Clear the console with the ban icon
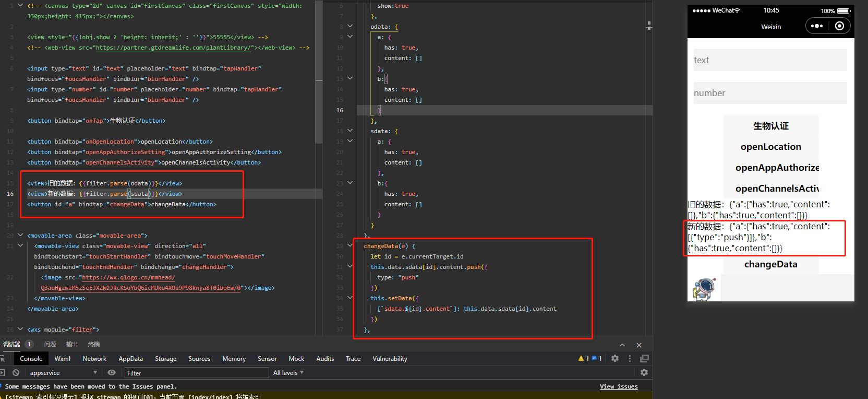 coord(16,372)
